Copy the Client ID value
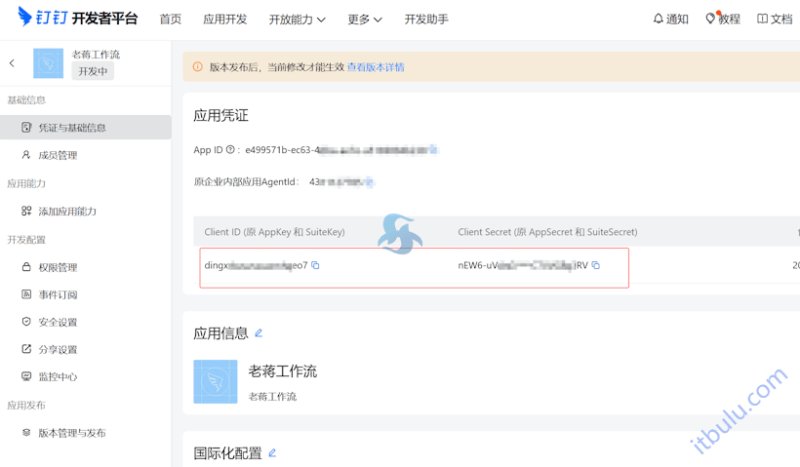 pyautogui.click(x=315, y=265)
